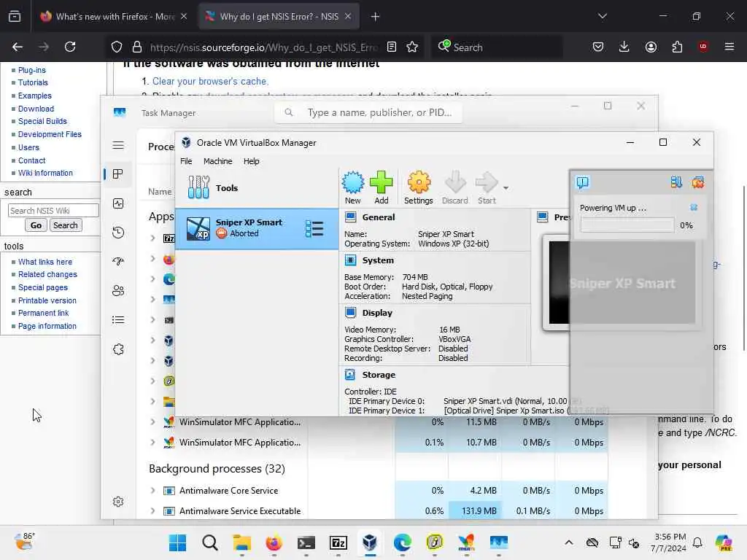Click the Display section header
This screenshot has width=747, height=560.
[377, 313]
